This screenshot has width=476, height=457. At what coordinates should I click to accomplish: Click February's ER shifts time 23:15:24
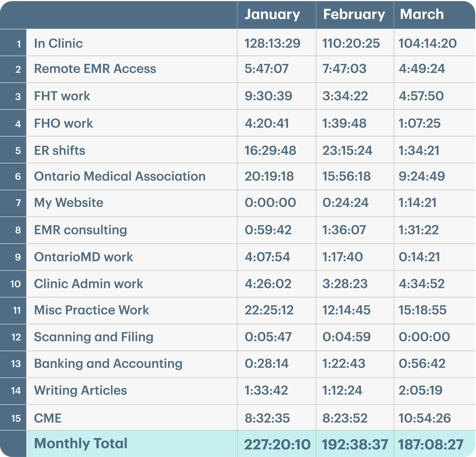tap(347, 150)
